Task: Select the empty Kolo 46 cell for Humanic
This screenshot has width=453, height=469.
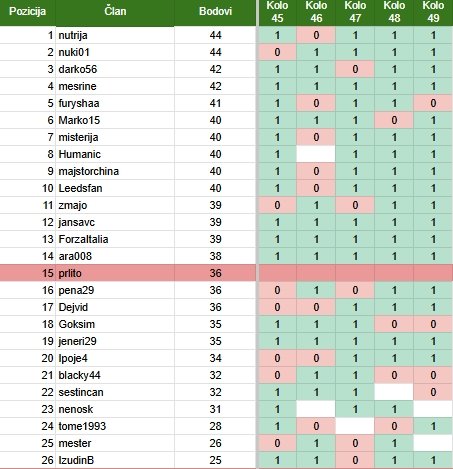Action: click(x=316, y=154)
